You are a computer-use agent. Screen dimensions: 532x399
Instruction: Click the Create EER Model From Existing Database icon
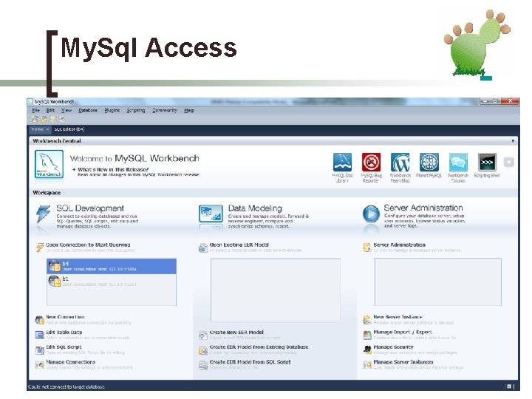[x=203, y=350]
